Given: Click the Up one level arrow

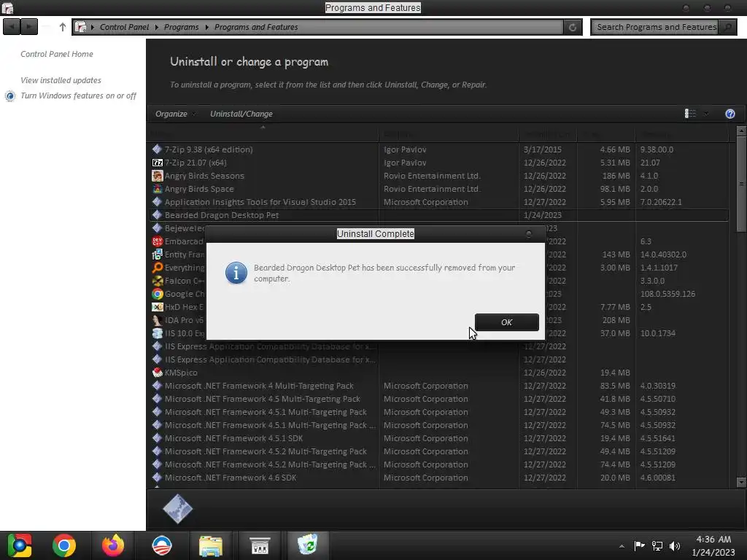Looking at the screenshot, I should click(x=63, y=27).
